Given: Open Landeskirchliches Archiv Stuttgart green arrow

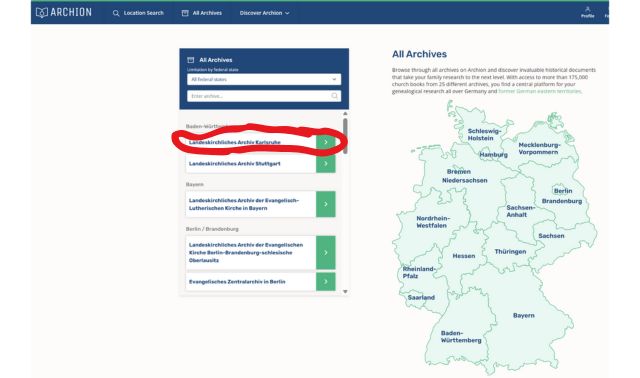Looking at the screenshot, I should click(x=326, y=164).
